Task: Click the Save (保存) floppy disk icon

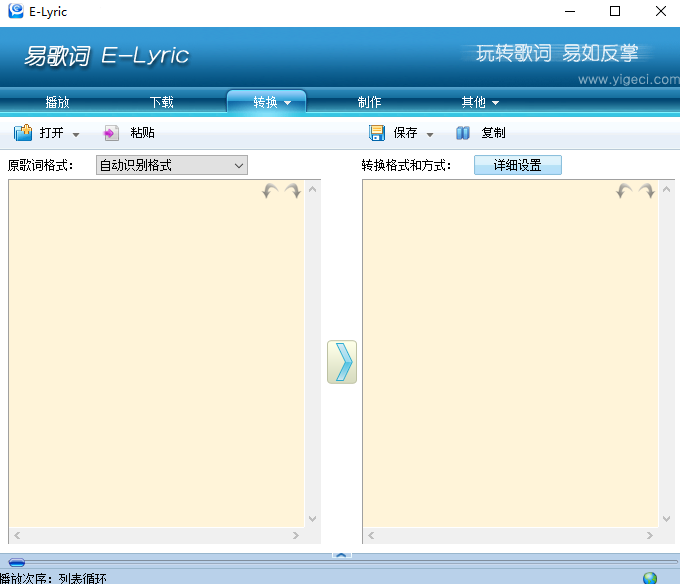Action: click(x=376, y=133)
